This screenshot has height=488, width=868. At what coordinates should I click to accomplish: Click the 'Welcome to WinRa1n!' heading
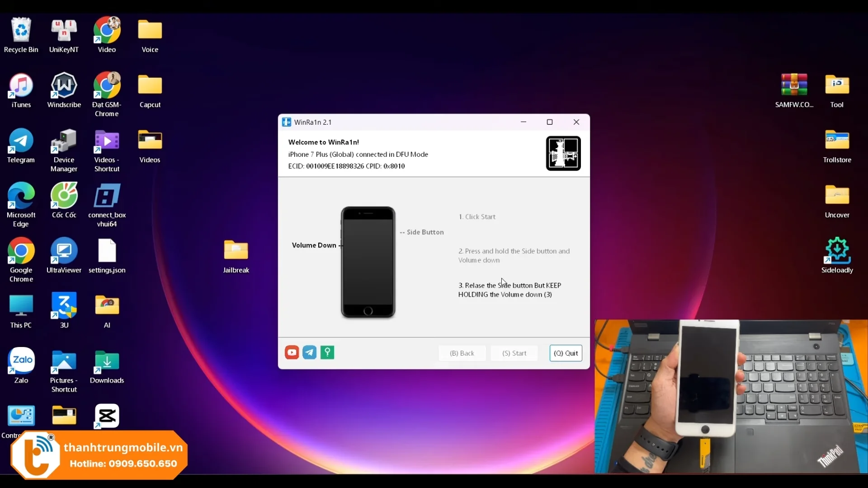(x=324, y=142)
